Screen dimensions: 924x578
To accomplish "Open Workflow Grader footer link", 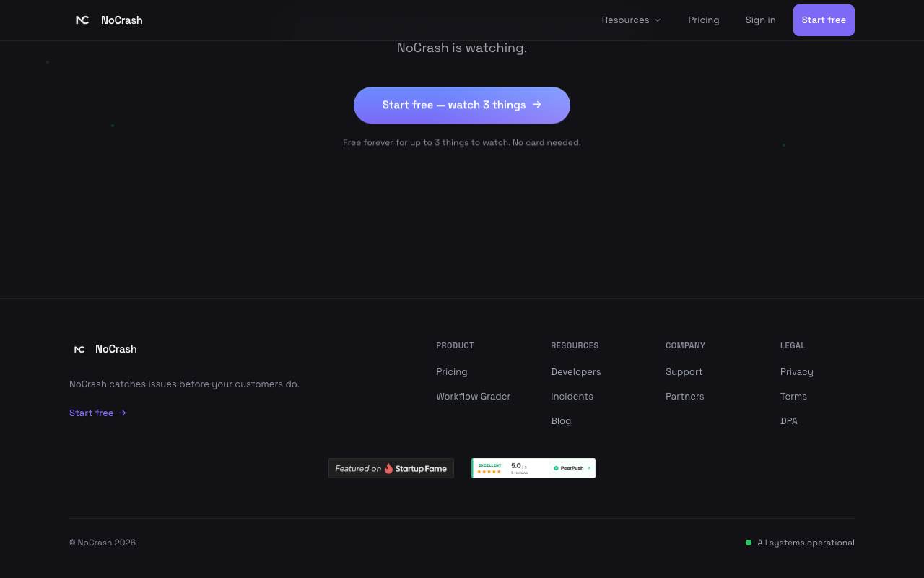I will click(x=474, y=397).
